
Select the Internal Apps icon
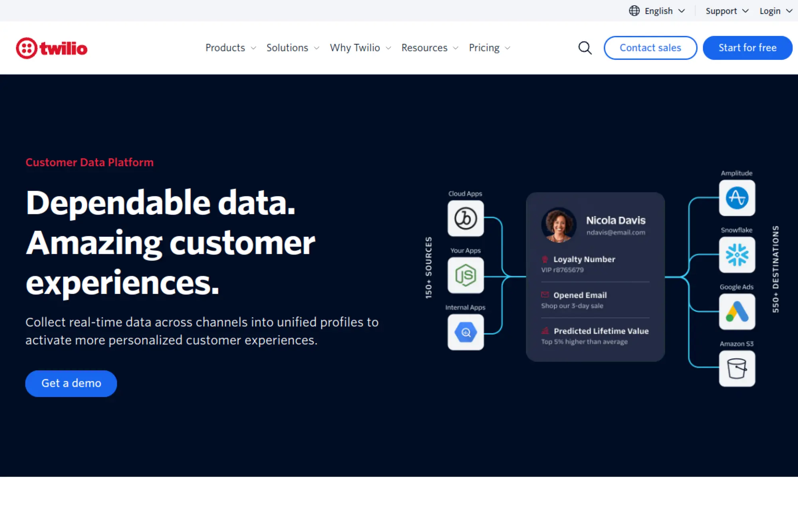coord(465,332)
